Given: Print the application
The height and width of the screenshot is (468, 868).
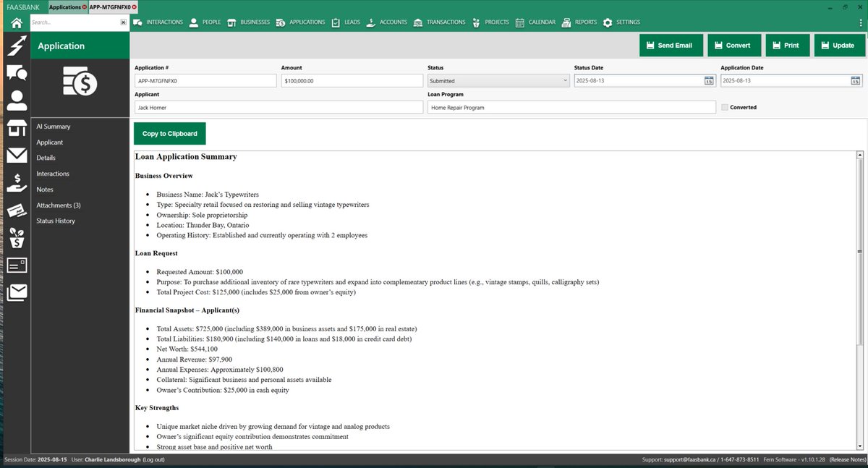Looking at the screenshot, I should 787,45.
